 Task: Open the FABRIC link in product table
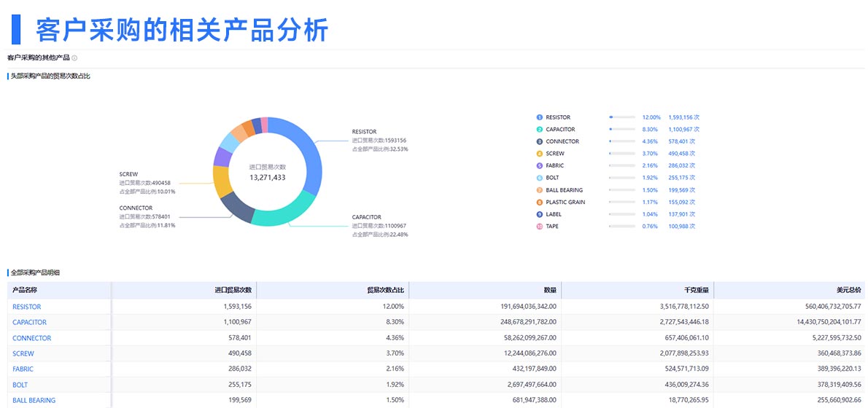[23, 369]
